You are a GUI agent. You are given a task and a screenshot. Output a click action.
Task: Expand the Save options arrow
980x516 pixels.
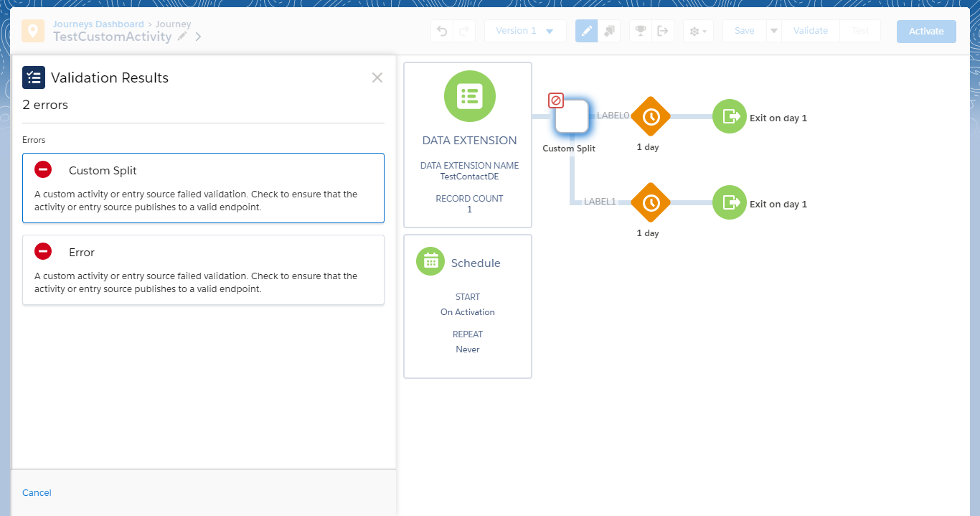[x=773, y=31]
